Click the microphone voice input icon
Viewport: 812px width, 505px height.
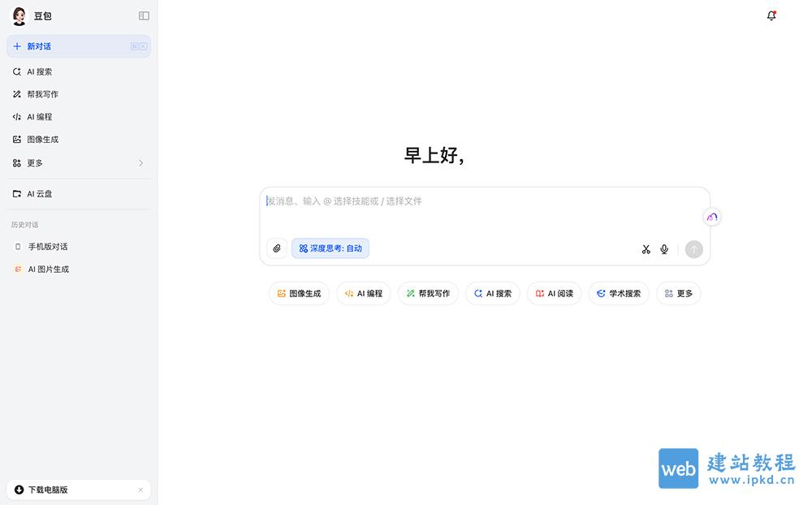tap(664, 249)
